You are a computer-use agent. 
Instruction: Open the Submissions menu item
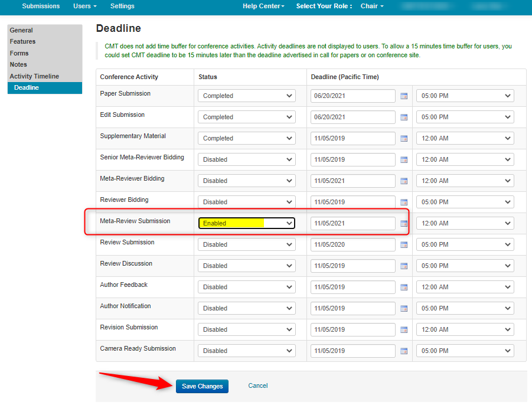tap(41, 6)
